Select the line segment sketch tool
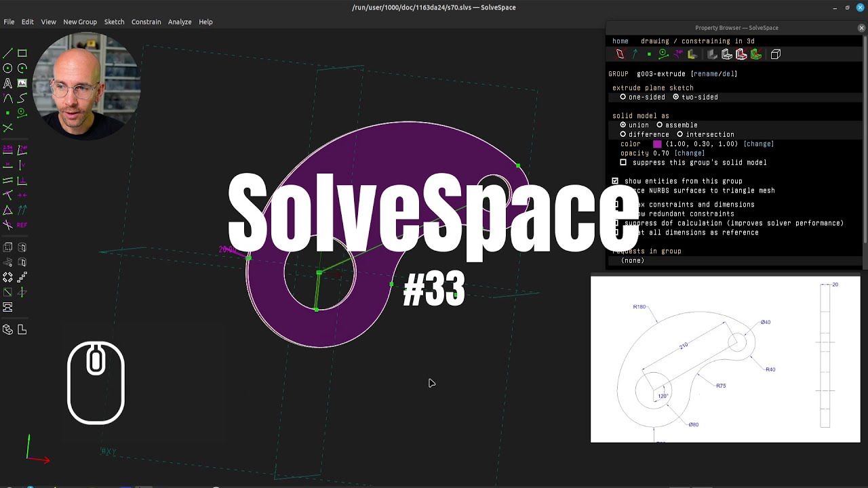The image size is (868, 488). 7,54
